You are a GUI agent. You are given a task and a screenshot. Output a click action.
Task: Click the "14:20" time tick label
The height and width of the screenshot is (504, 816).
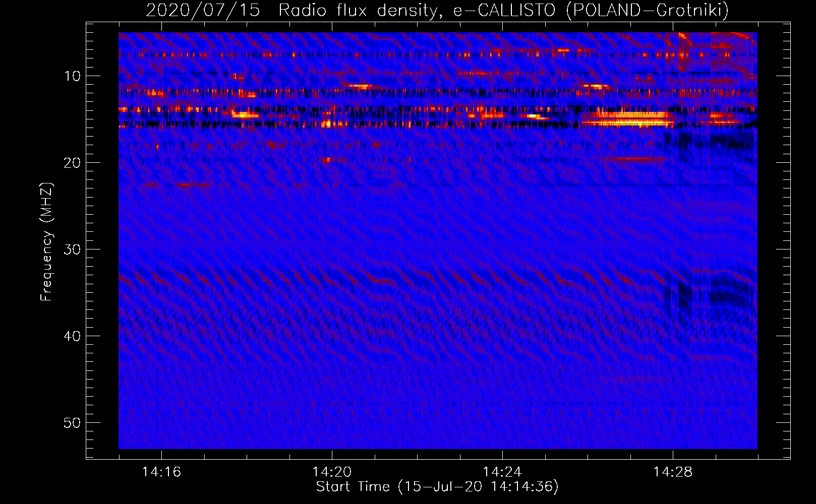click(x=332, y=472)
